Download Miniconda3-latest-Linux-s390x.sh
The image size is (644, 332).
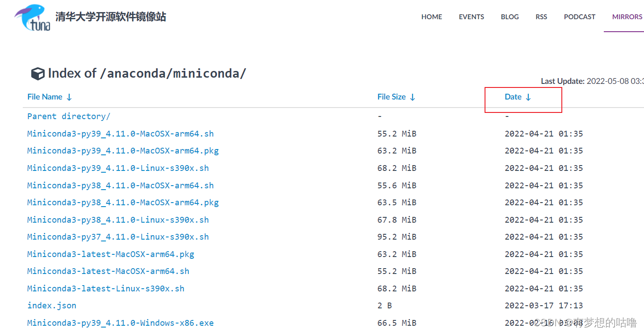coord(106,289)
